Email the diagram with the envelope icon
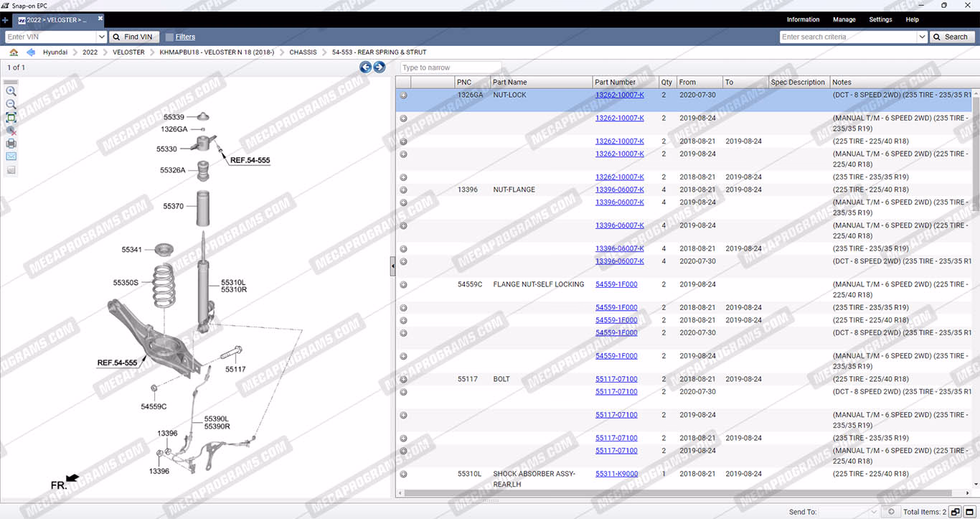Viewport: 980px width, 519px height. 11,156
